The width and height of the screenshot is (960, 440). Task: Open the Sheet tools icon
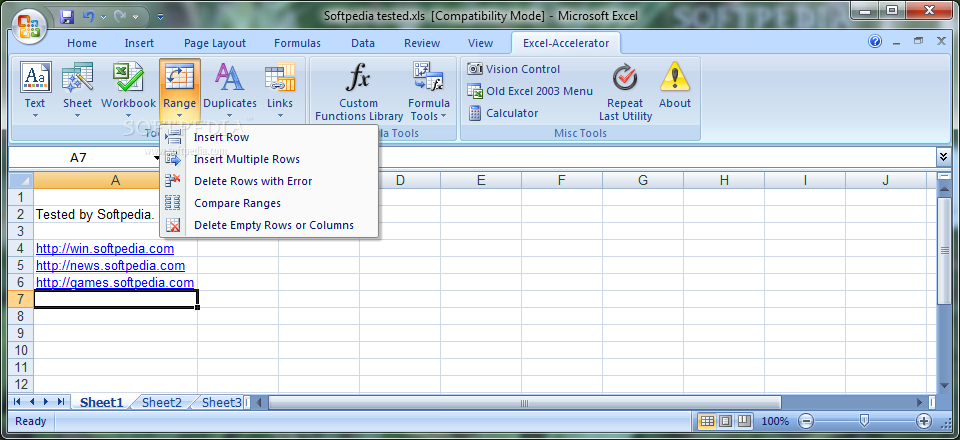pos(77,90)
